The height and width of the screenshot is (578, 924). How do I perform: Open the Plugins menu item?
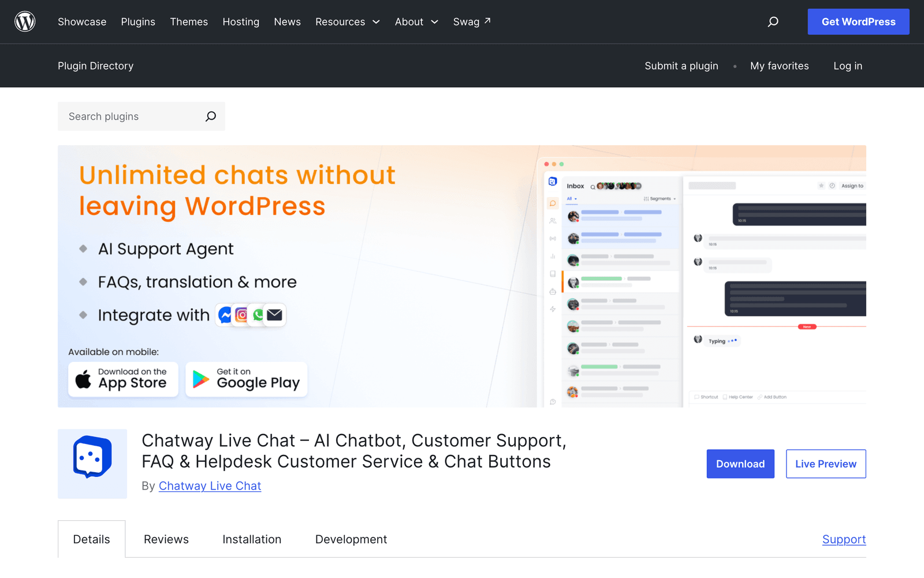tap(138, 22)
